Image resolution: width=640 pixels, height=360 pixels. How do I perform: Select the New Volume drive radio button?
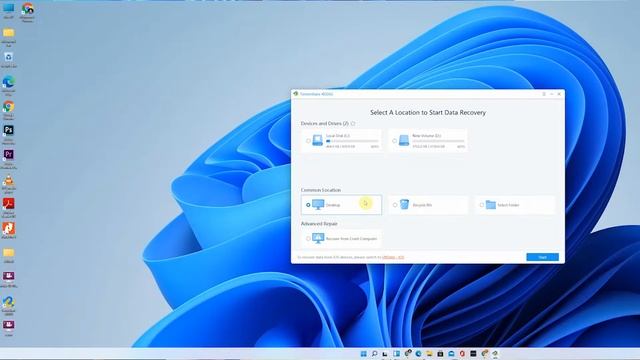pos(394,141)
